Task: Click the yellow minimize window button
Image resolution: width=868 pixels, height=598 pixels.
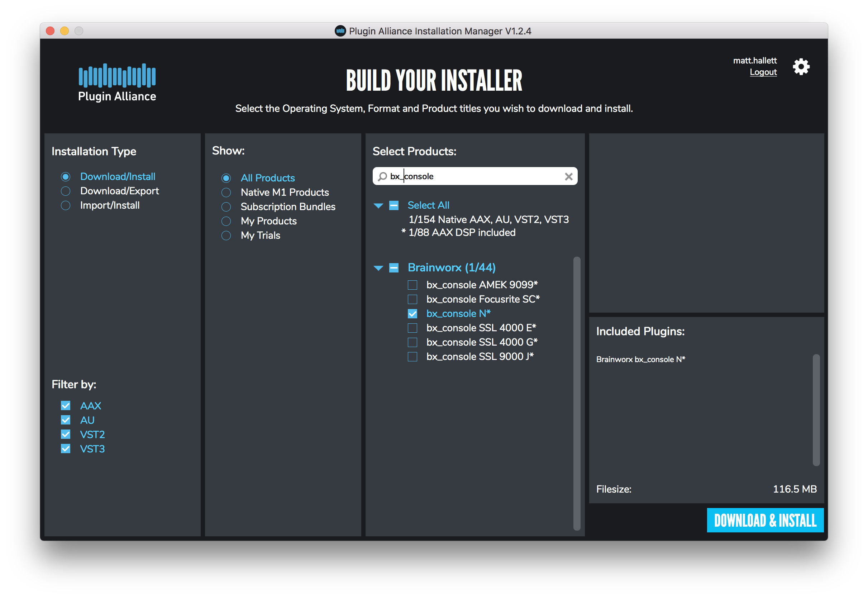Action: tap(65, 31)
